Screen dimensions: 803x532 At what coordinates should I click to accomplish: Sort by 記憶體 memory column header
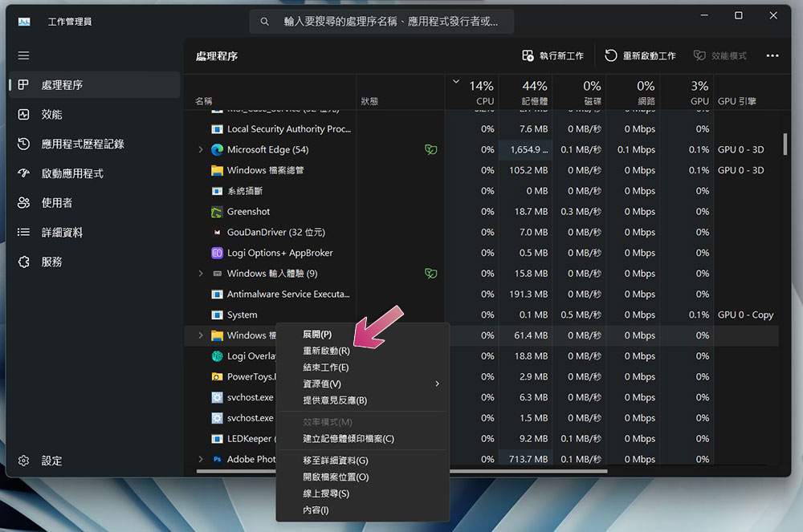(525, 92)
